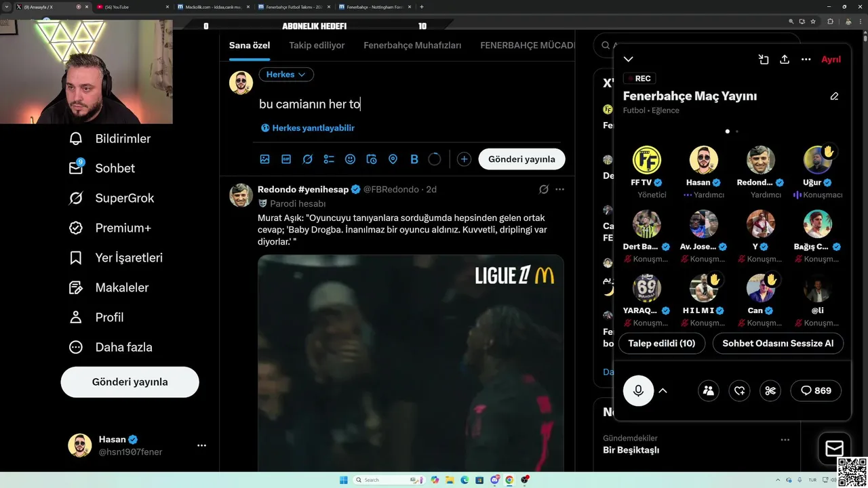This screenshot has width=868, height=488.
Task: Open SuperGrok in sidebar
Action: tap(111, 198)
